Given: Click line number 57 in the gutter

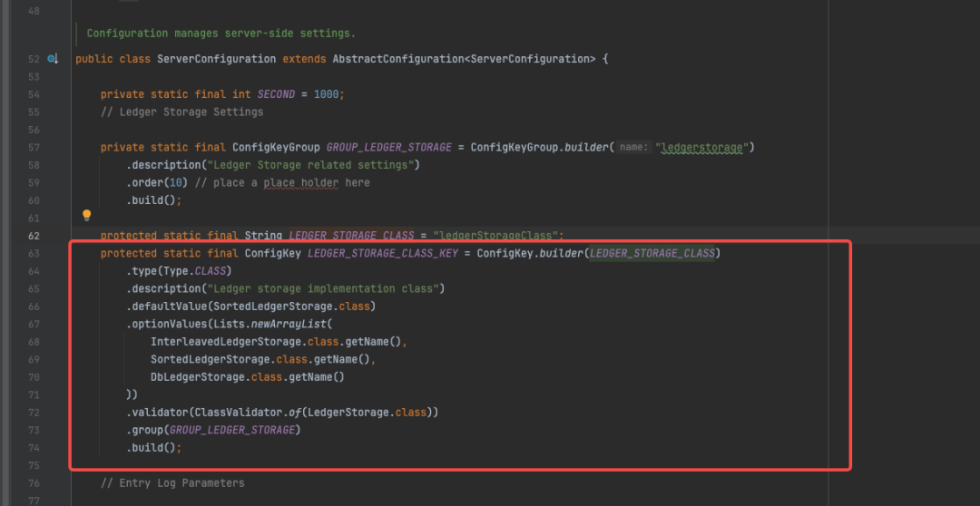Looking at the screenshot, I should [34, 148].
